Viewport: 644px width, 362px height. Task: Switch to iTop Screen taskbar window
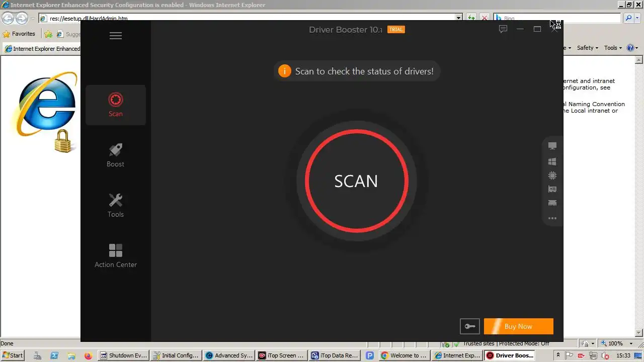(282, 355)
